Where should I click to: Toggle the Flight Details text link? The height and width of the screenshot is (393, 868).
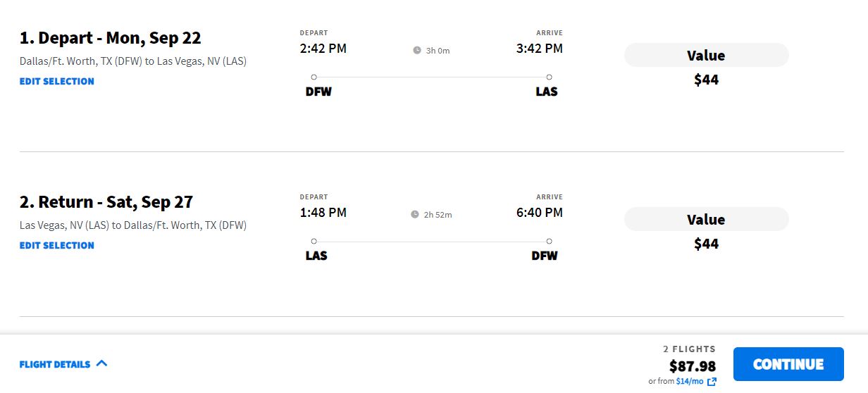click(x=55, y=364)
